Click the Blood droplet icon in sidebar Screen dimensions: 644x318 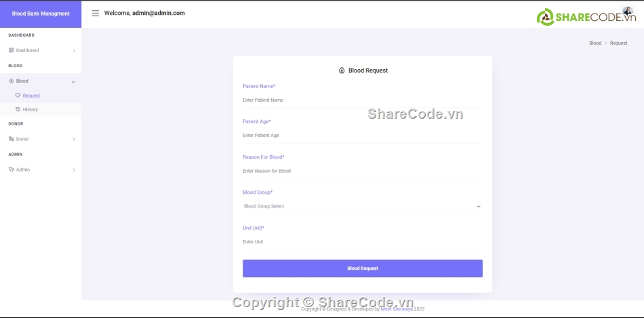point(11,81)
